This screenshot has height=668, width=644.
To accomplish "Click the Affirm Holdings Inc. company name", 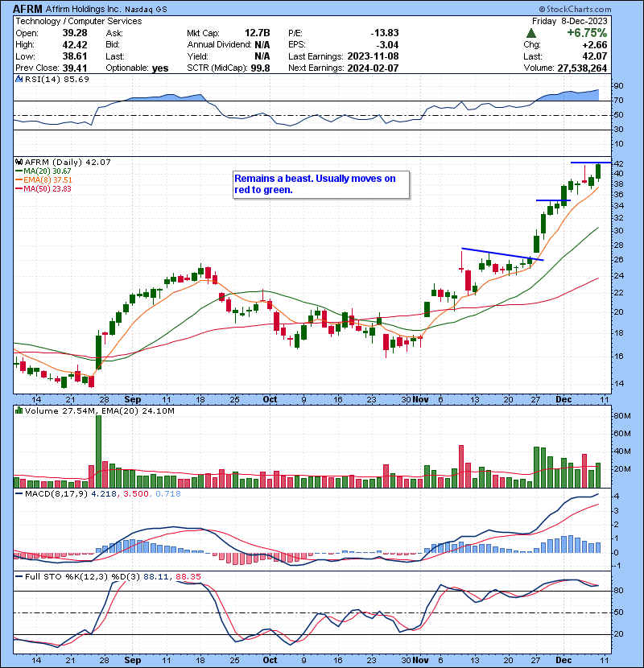I will pos(84,9).
